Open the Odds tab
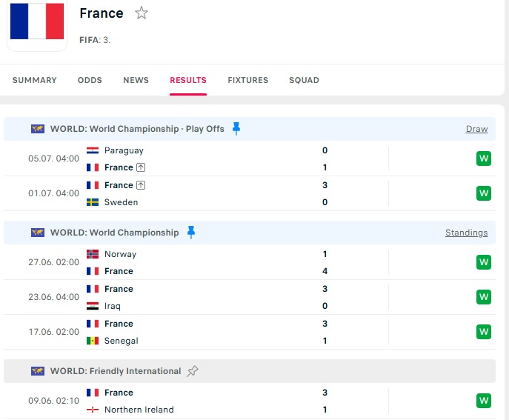 coord(90,80)
